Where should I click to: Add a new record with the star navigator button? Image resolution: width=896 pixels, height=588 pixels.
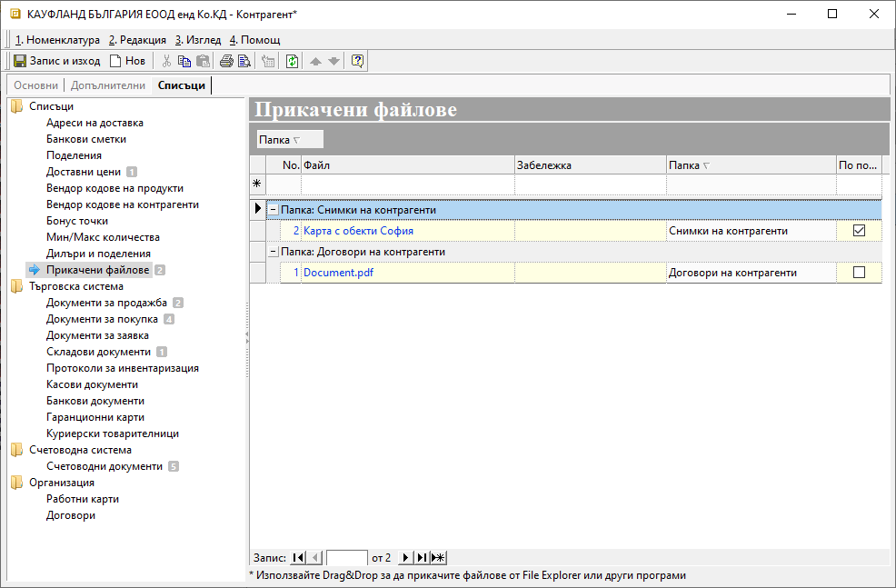[x=438, y=557]
